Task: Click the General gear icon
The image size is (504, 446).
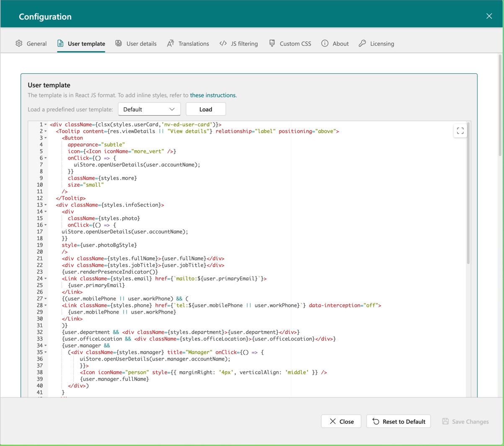Action: (19, 44)
